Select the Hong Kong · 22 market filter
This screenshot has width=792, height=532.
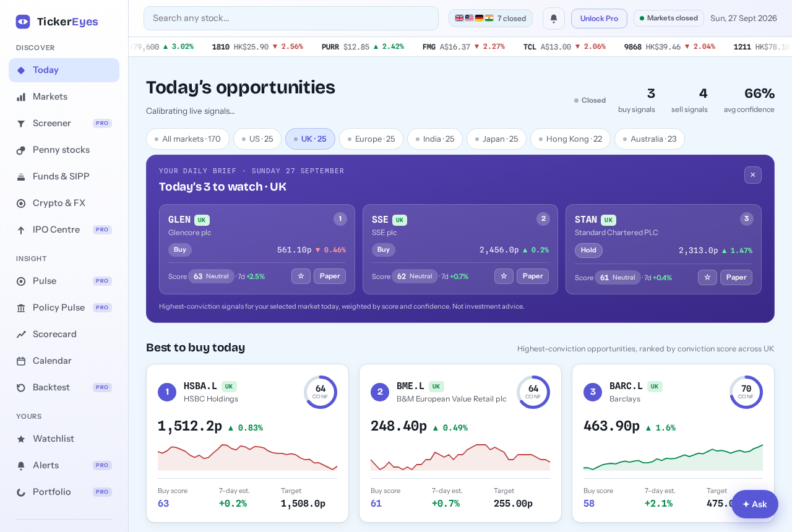tap(570, 139)
